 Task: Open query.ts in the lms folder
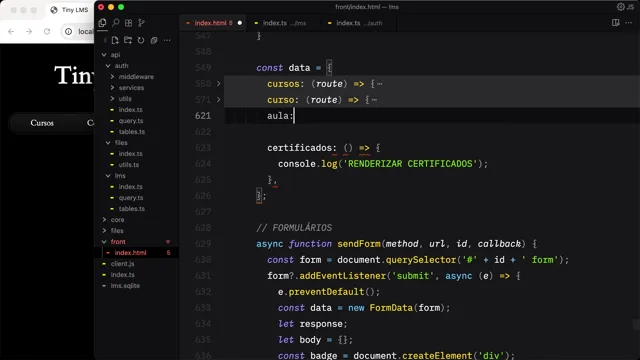[x=131, y=198]
